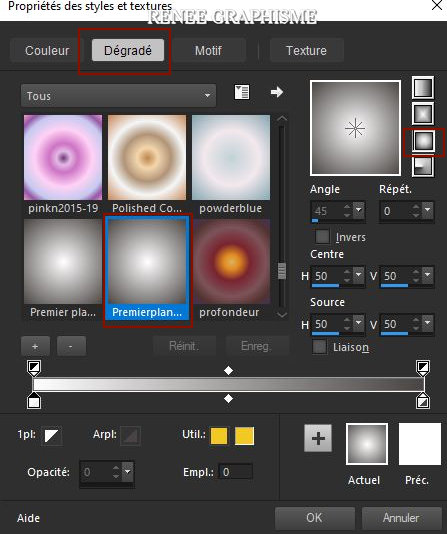This screenshot has height=534, width=447.
Task: Expand the Répét. value dropdown arrow
Action: pyautogui.click(x=428, y=210)
